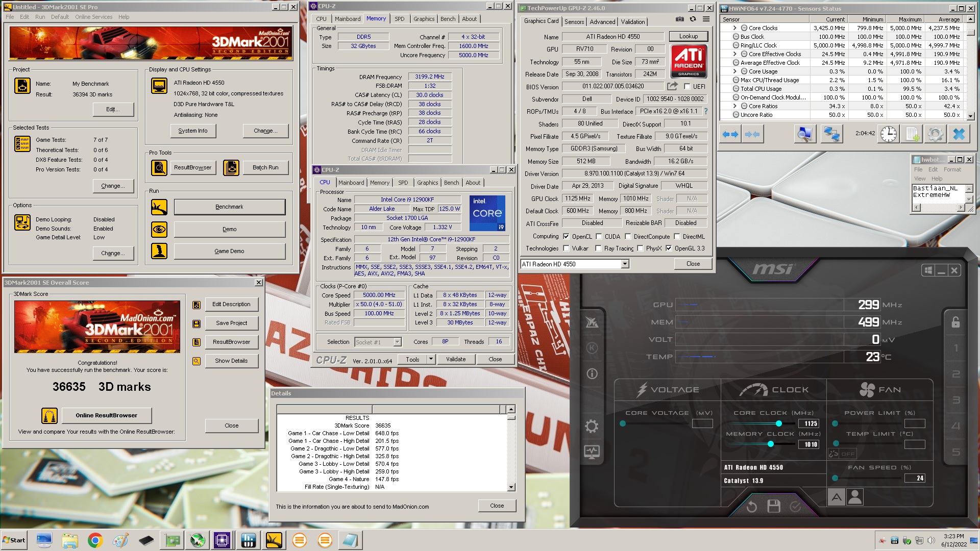Open HWiNFO remote monitor search icon
Screen dimensions: 980x551
click(x=805, y=134)
